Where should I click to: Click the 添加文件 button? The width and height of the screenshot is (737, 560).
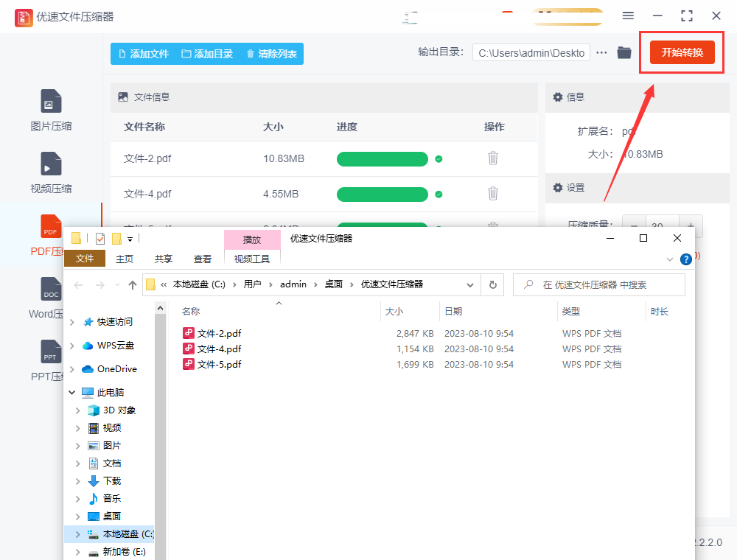144,54
